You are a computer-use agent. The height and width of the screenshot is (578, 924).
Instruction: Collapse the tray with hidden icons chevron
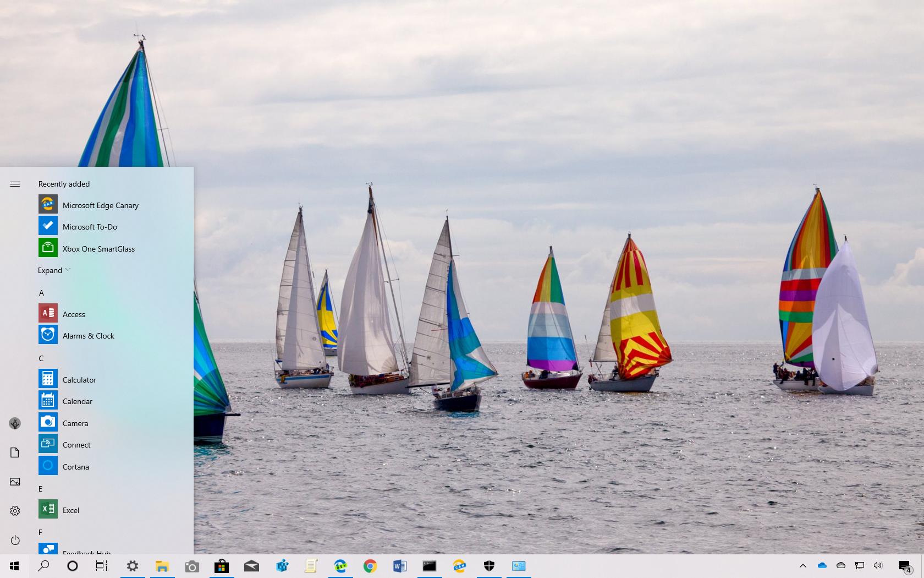803,566
